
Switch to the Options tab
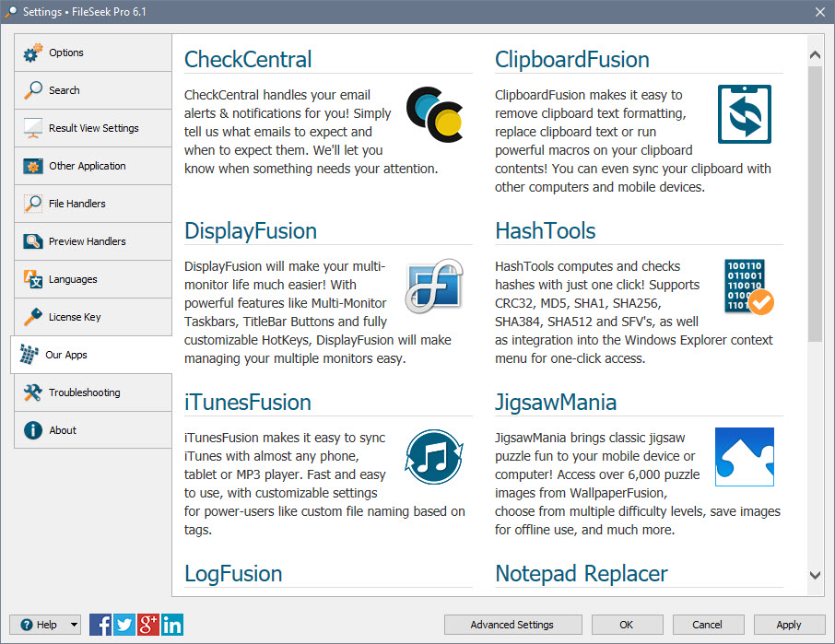(93, 53)
